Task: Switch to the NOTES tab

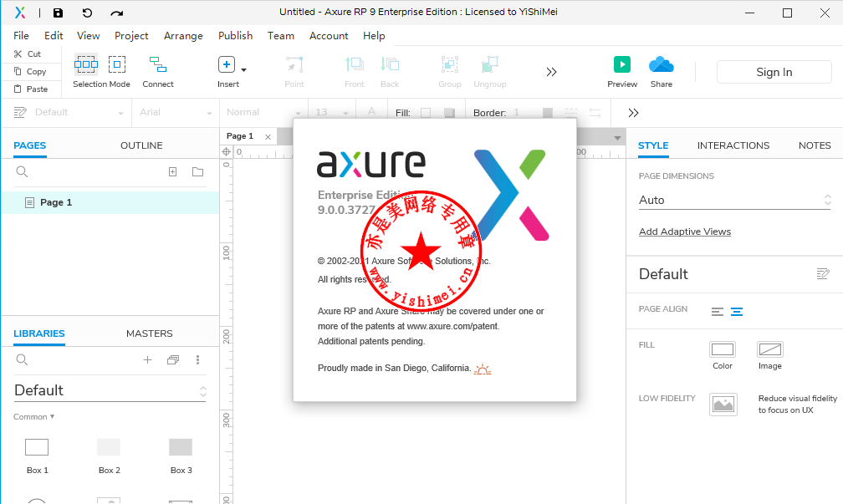Action: (x=815, y=145)
